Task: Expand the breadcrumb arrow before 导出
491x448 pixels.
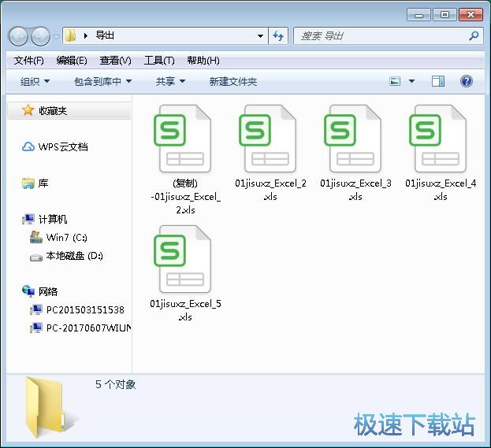Action: 85,36
